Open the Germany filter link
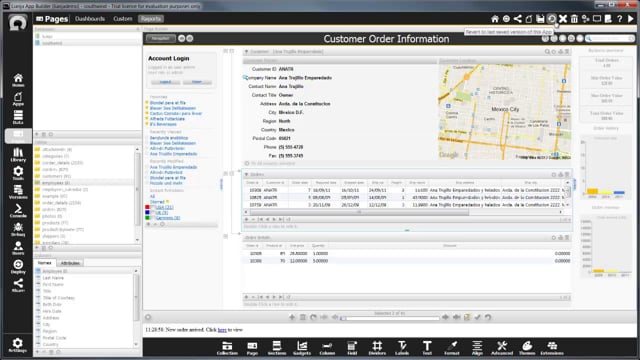Viewport: 640px width, 360px height. point(168,218)
